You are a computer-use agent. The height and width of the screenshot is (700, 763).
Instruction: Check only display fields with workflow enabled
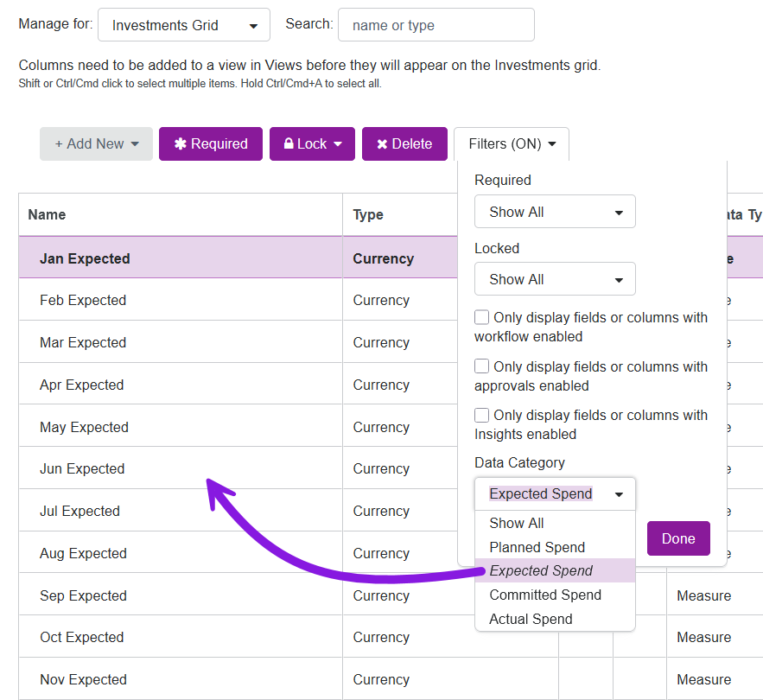(x=482, y=317)
